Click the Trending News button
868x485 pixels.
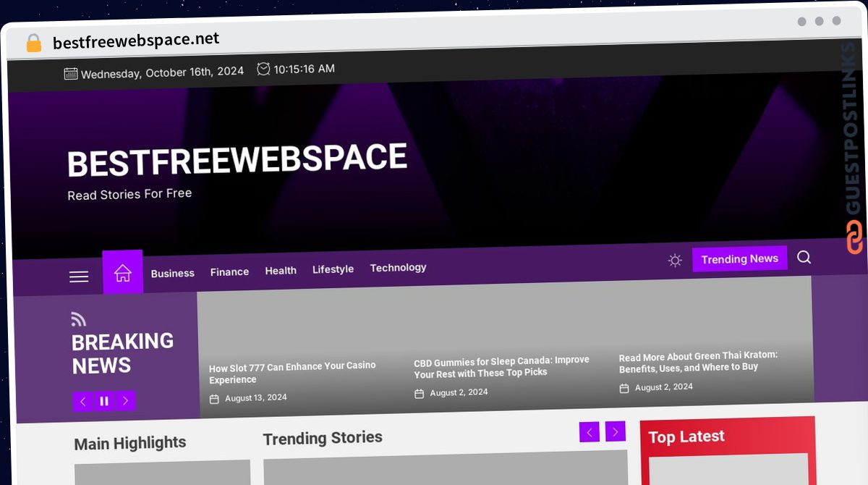click(740, 258)
